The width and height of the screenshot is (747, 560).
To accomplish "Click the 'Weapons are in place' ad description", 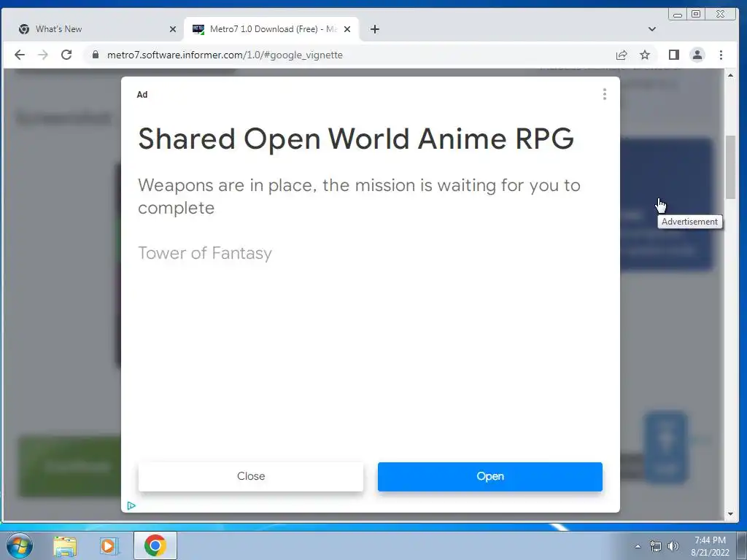I will 359,196.
